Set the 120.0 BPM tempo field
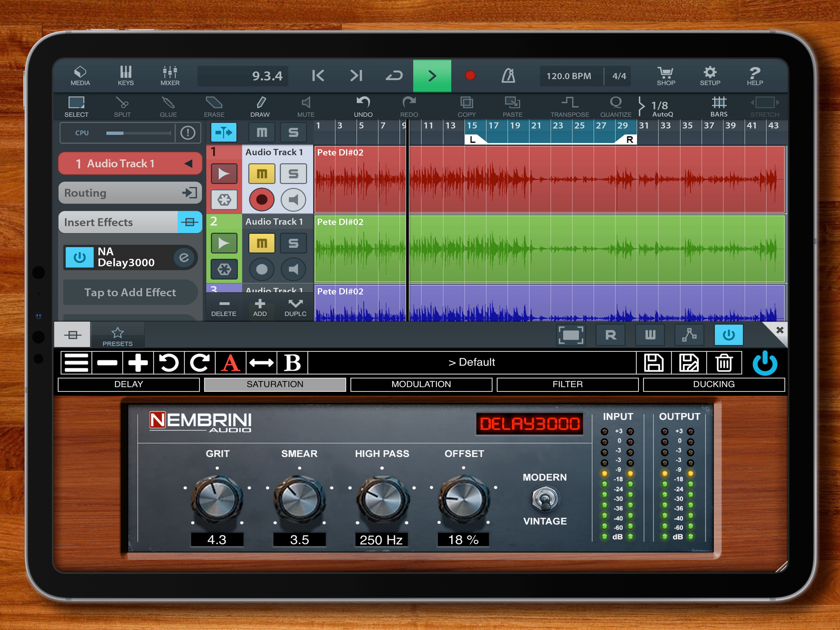 (569, 76)
